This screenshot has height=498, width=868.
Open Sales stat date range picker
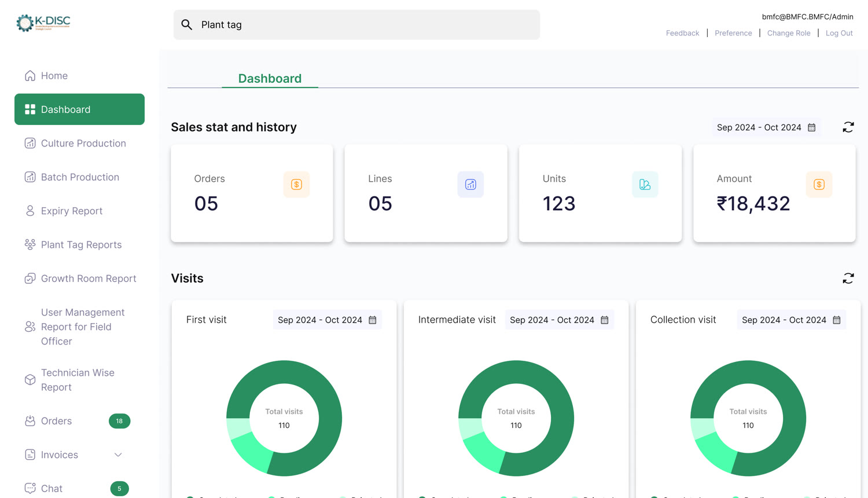point(766,127)
